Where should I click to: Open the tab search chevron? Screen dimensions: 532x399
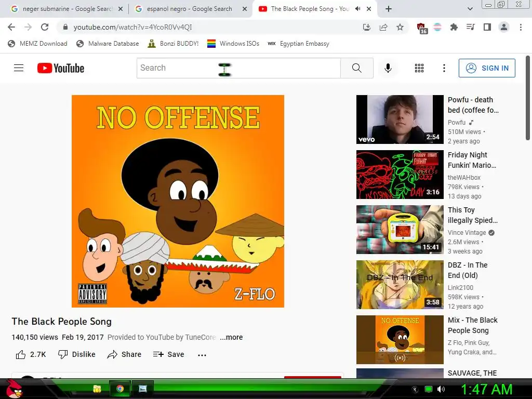pyautogui.click(x=470, y=9)
